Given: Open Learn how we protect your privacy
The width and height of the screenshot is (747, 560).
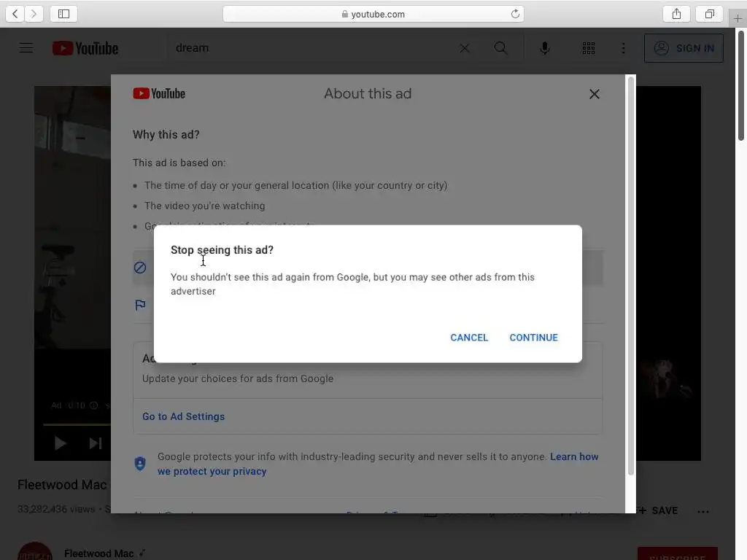Looking at the screenshot, I should coord(378,464).
